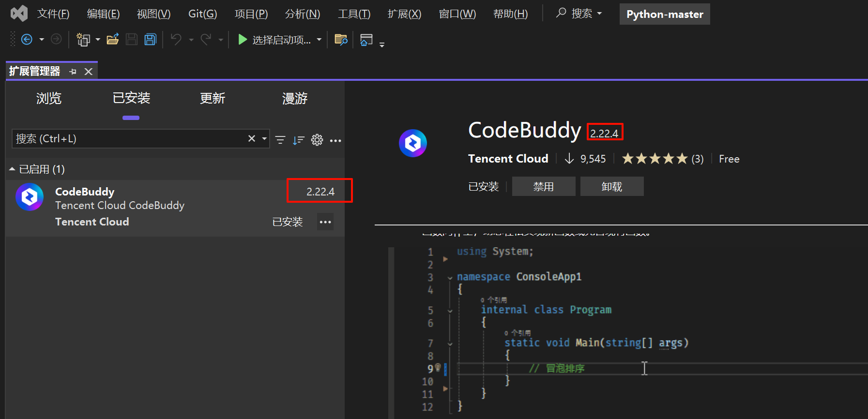
Task: Click the open file folder icon
Action: click(x=113, y=40)
